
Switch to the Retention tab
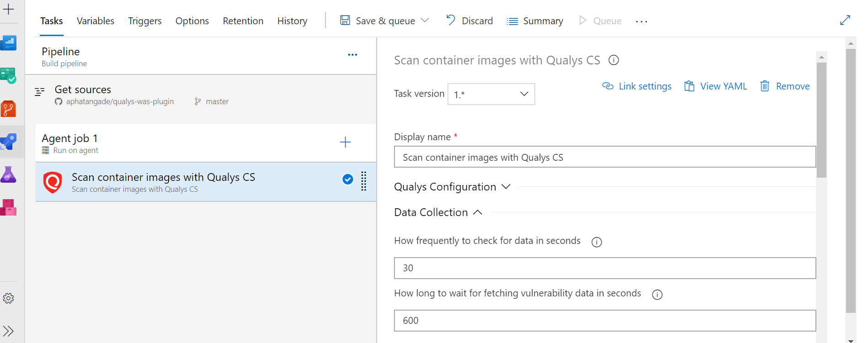click(243, 21)
